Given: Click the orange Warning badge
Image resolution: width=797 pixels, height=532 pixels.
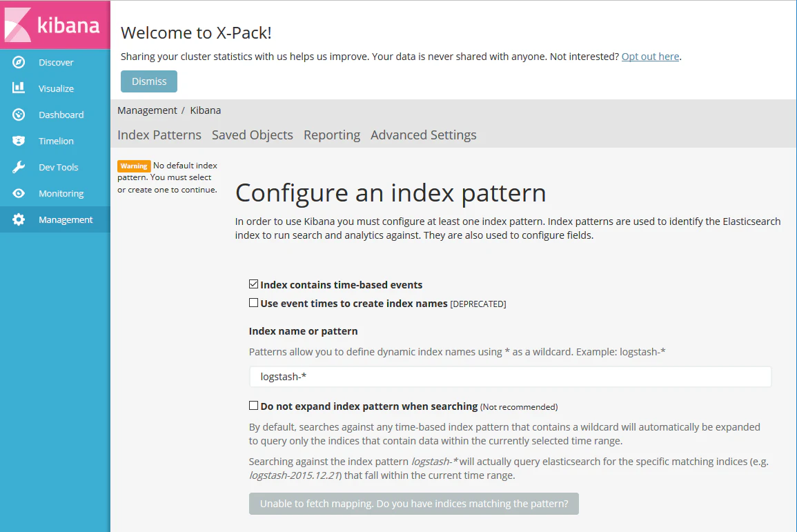Looking at the screenshot, I should click(134, 166).
